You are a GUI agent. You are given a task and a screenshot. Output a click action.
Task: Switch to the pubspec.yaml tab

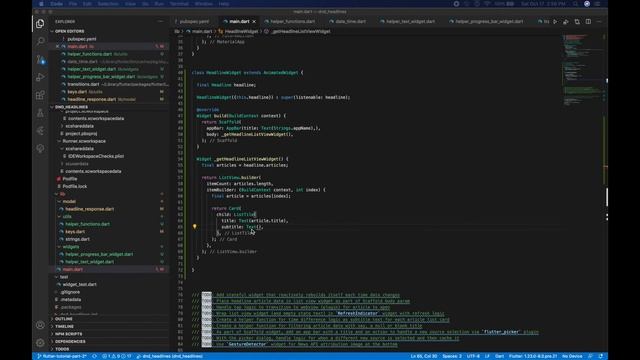(194, 22)
